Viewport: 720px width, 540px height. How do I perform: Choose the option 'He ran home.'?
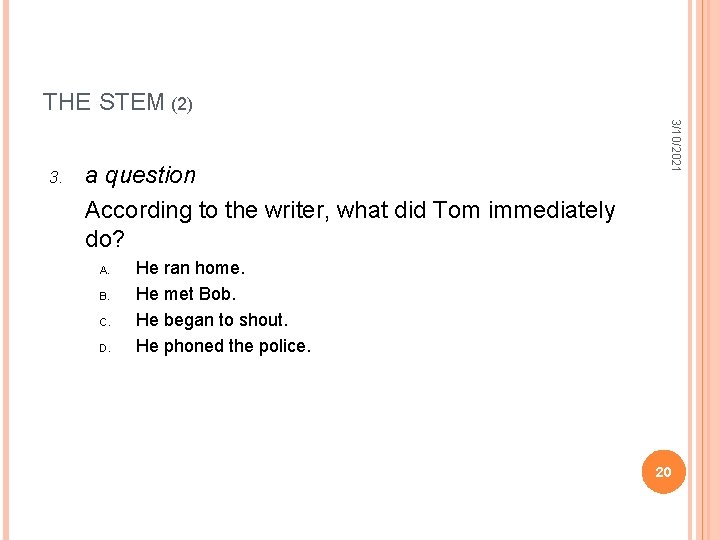[x=190, y=268]
